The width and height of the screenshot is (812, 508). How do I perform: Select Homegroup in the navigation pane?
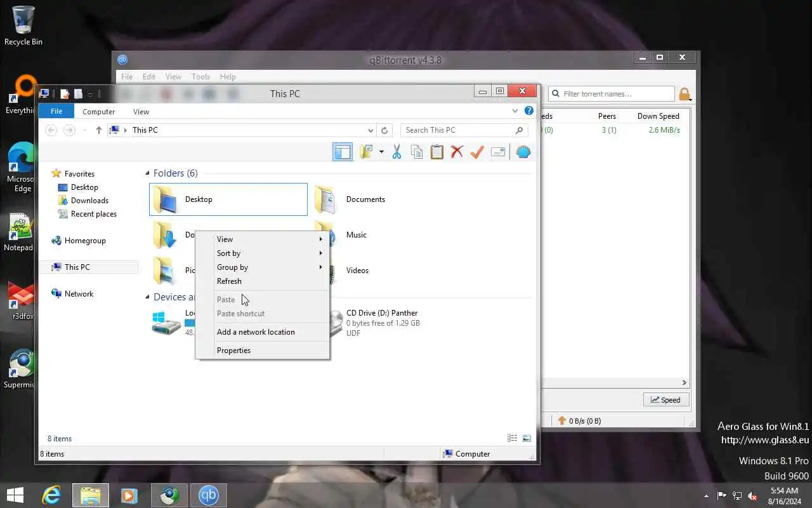pyautogui.click(x=85, y=241)
